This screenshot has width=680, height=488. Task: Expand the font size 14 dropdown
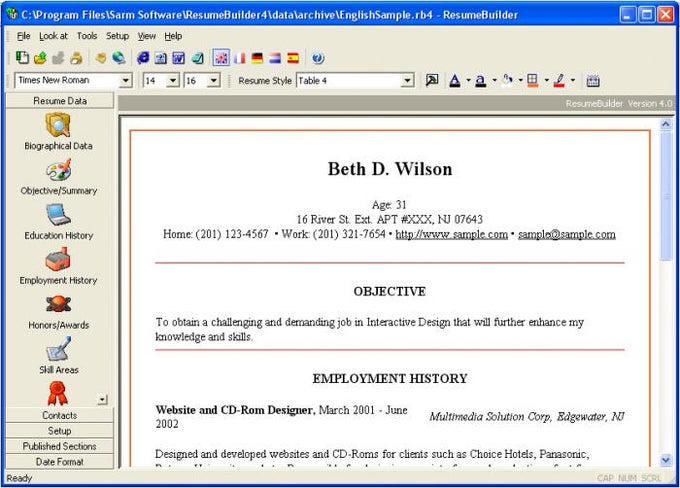click(172, 81)
